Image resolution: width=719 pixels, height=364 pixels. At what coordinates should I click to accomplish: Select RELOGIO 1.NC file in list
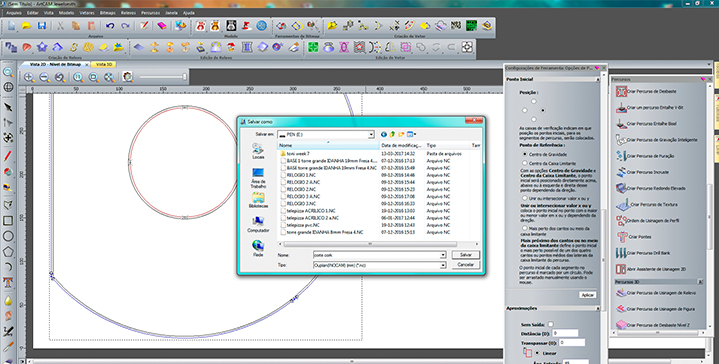(x=301, y=175)
